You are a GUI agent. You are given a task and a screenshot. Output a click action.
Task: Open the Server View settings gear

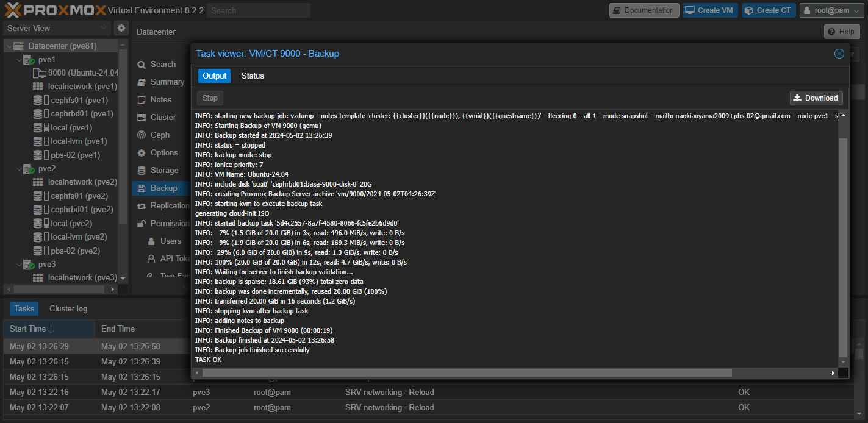tap(121, 28)
